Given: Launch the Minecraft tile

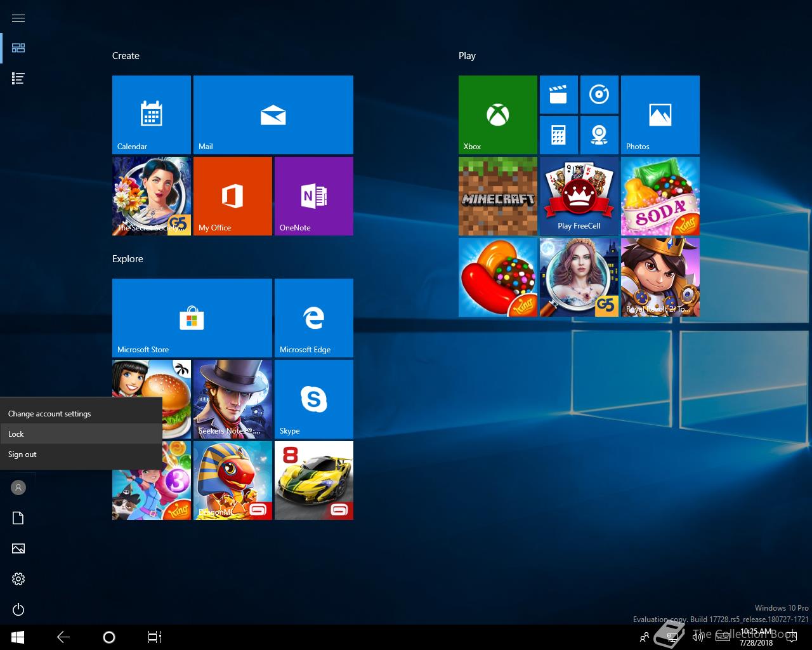Looking at the screenshot, I should pyautogui.click(x=498, y=196).
